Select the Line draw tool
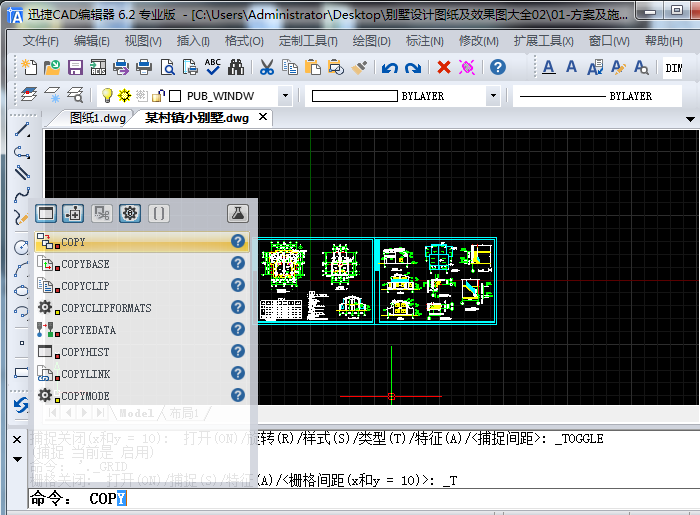700x515 pixels. (22, 129)
